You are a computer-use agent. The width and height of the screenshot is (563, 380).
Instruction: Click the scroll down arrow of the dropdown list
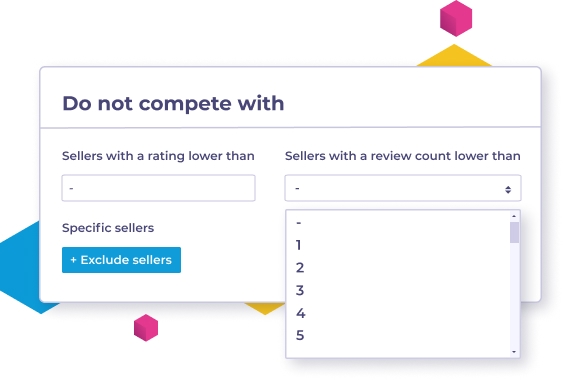(x=514, y=352)
